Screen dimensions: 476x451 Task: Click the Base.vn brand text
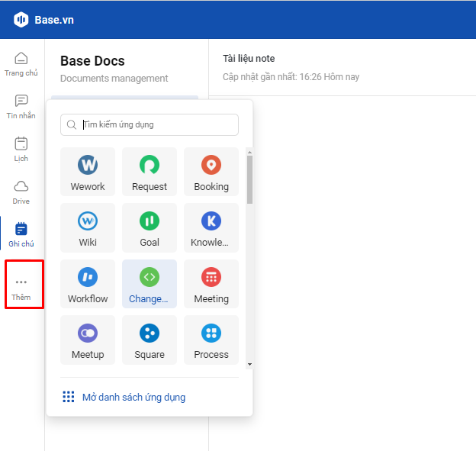[54, 20]
